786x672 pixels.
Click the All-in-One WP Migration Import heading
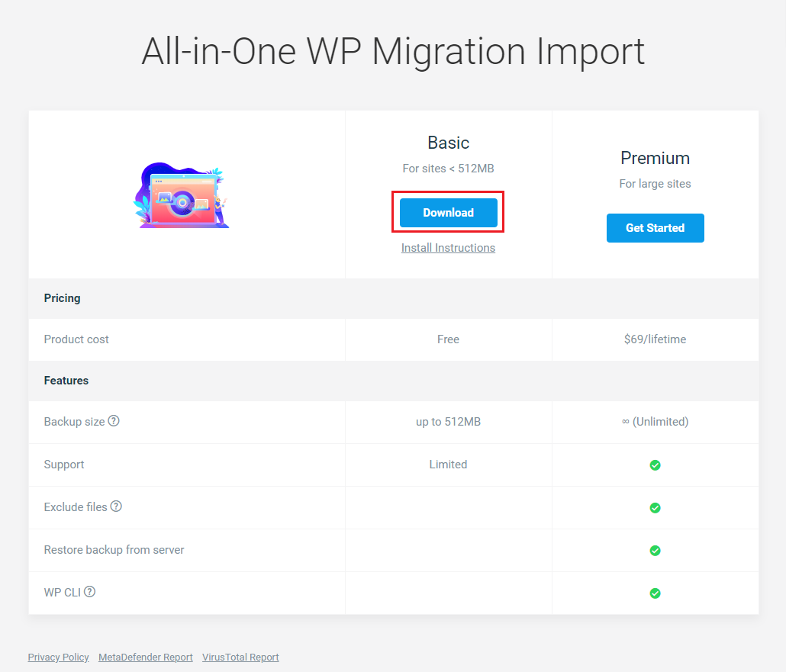point(393,52)
